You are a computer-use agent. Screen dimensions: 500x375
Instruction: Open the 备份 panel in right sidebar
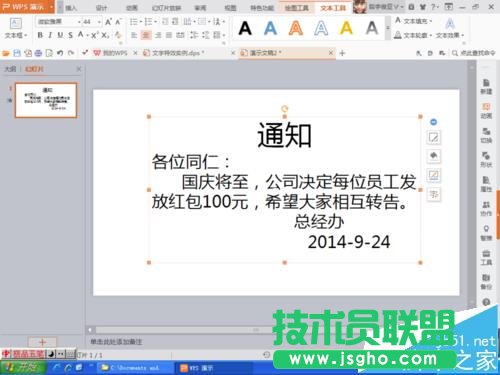[x=486, y=282]
